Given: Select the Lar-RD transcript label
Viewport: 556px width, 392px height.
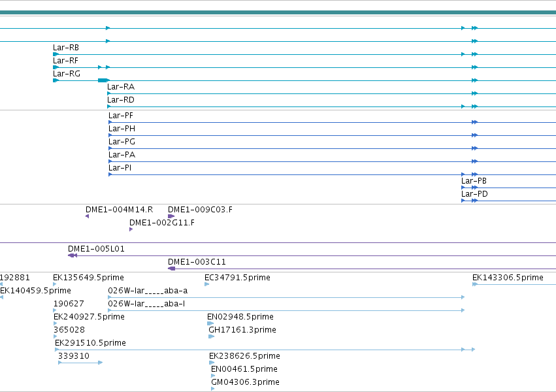Looking at the screenshot, I should (121, 100).
